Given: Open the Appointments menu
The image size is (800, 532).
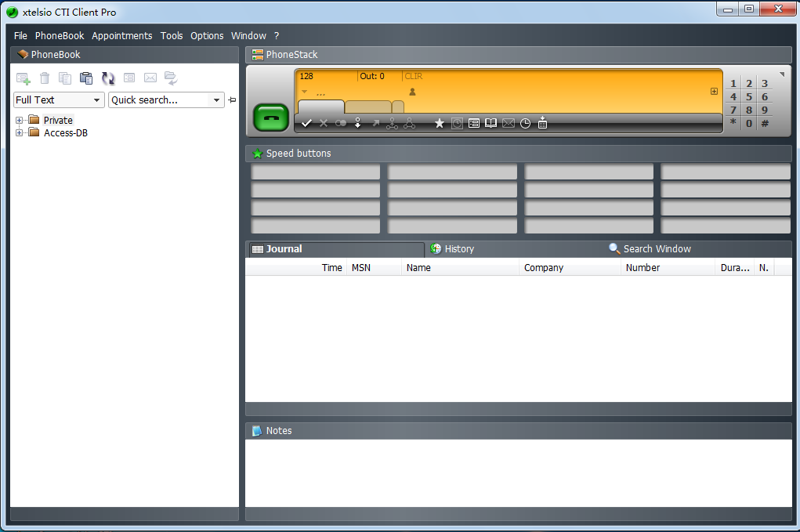Looking at the screenshot, I should (x=122, y=36).
